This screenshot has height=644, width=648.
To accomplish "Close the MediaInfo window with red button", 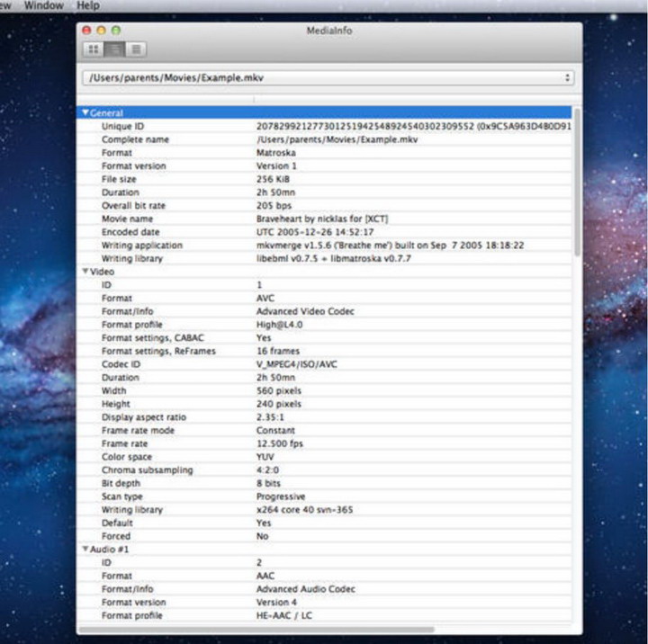I will click(x=88, y=31).
